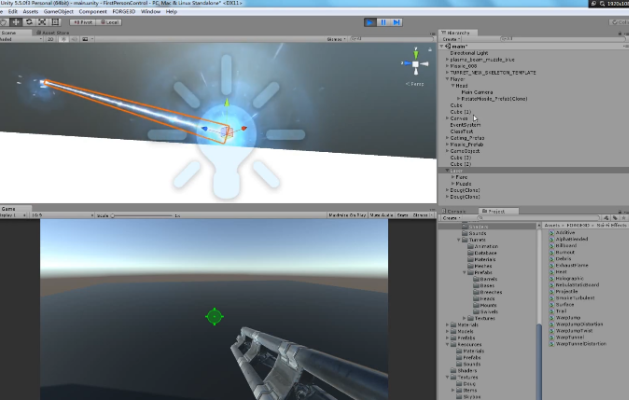The width and height of the screenshot is (629, 400).
Task: Advance one frame with Step button
Action: click(x=396, y=22)
